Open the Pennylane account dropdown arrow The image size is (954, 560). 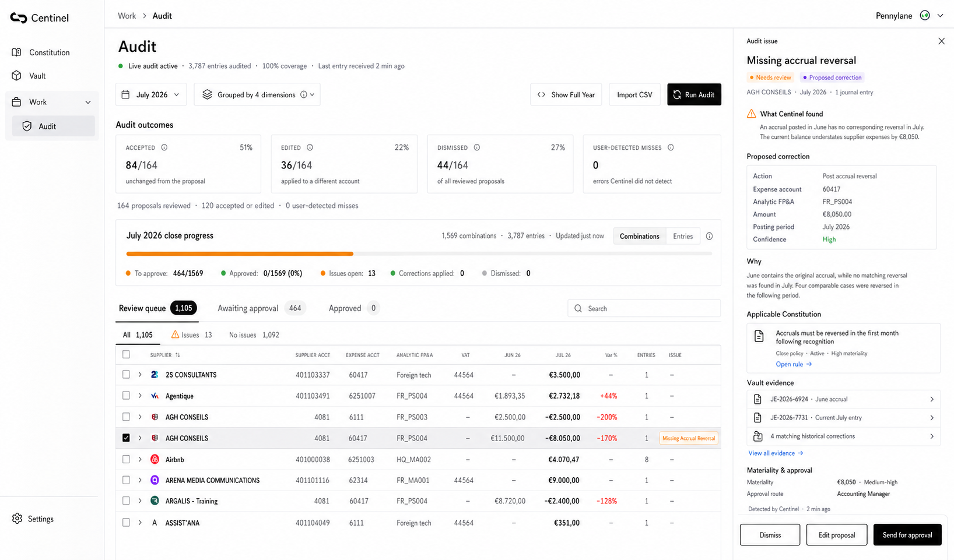(x=940, y=16)
